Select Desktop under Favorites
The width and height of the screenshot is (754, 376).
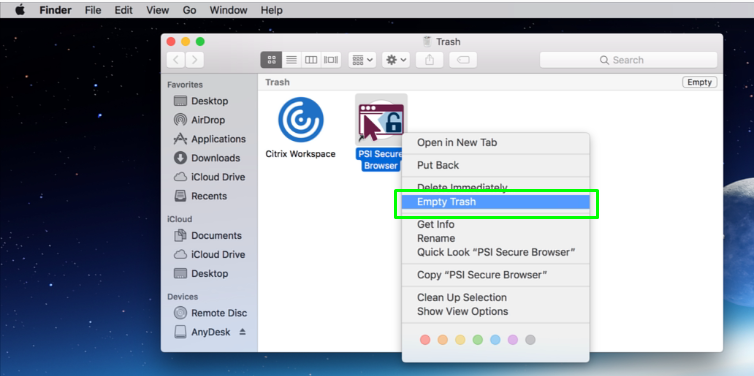[x=201, y=101]
